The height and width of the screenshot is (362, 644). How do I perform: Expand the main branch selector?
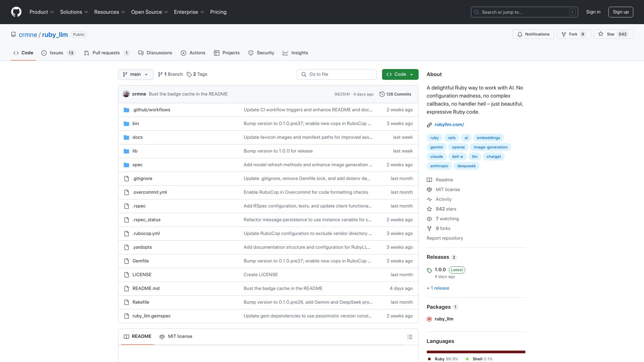pos(136,74)
